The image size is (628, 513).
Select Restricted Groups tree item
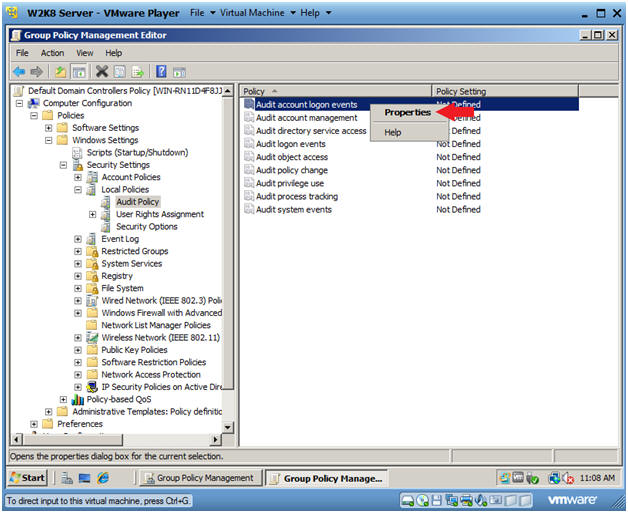point(135,251)
